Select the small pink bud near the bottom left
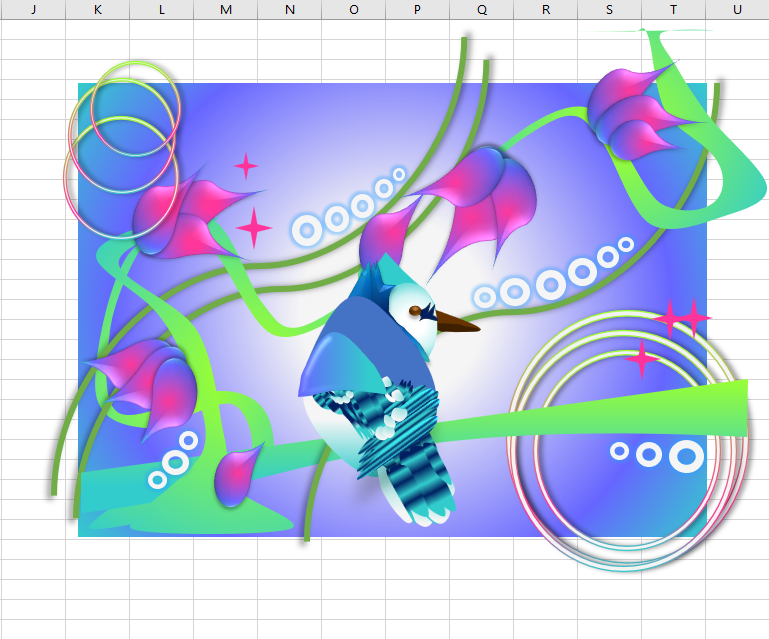The height and width of the screenshot is (639, 769). (237, 475)
